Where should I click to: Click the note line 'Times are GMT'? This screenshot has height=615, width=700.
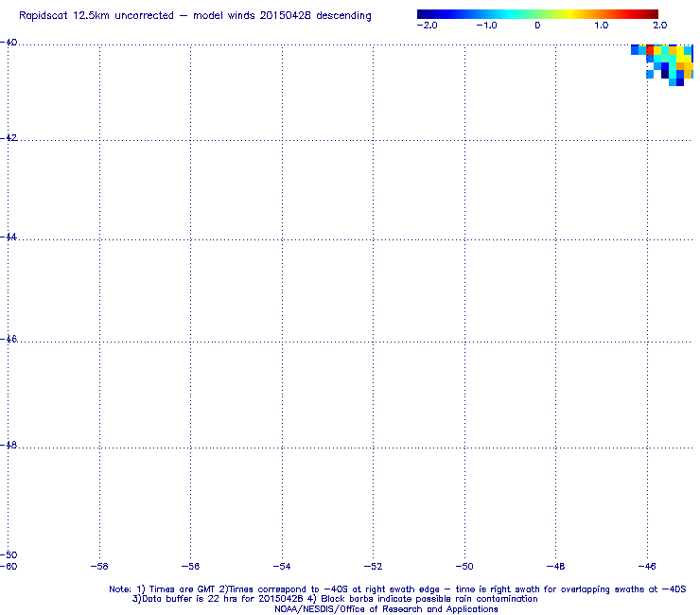[x=183, y=589]
